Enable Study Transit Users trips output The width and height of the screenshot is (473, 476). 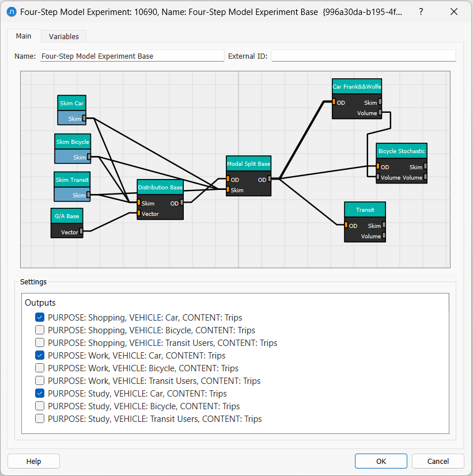click(x=39, y=418)
